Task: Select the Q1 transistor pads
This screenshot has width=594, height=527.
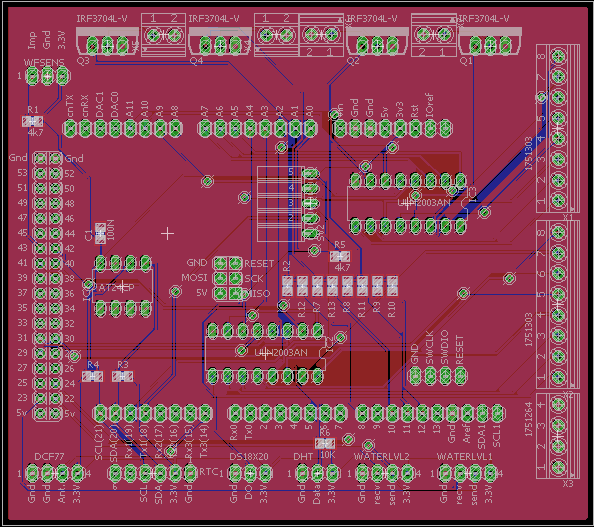Action: click(x=490, y=45)
